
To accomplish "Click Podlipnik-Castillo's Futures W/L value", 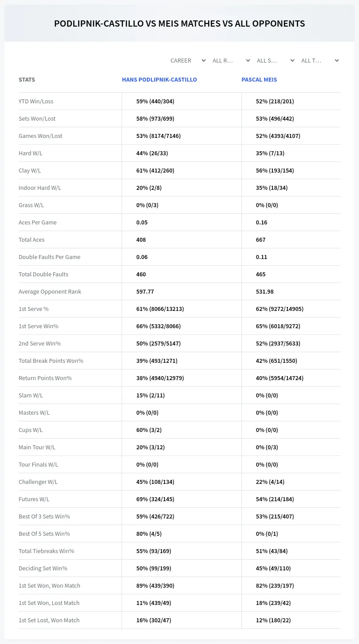I will click(x=155, y=499).
